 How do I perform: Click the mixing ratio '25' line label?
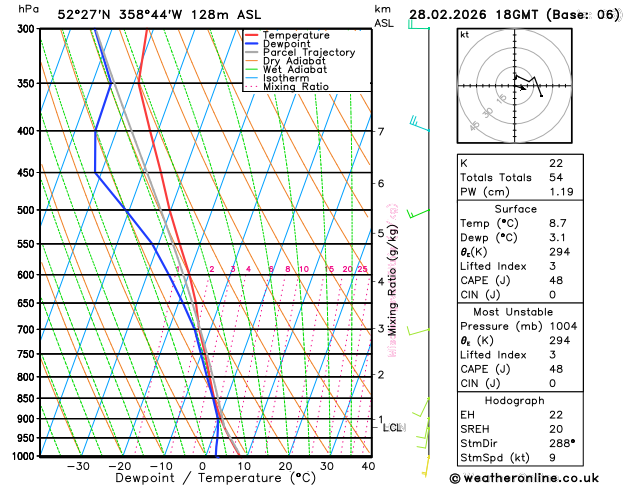tap(362, 269)
